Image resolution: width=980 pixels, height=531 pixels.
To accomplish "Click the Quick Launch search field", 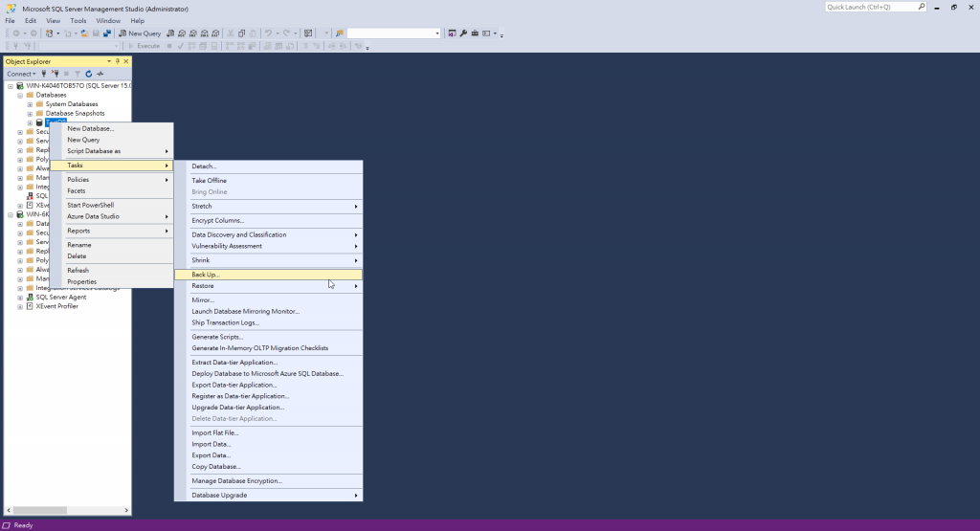I will 875,7.
